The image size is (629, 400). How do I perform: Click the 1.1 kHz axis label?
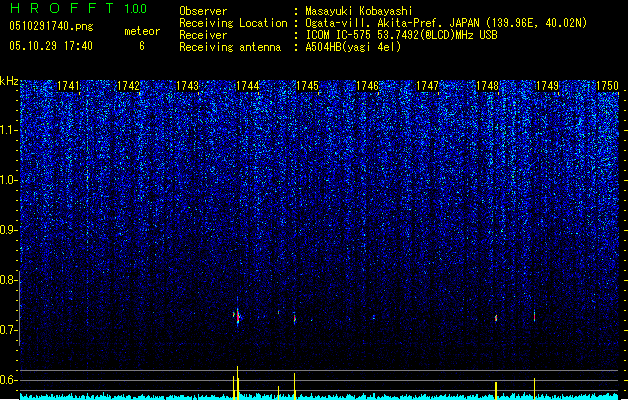(8, 130)
